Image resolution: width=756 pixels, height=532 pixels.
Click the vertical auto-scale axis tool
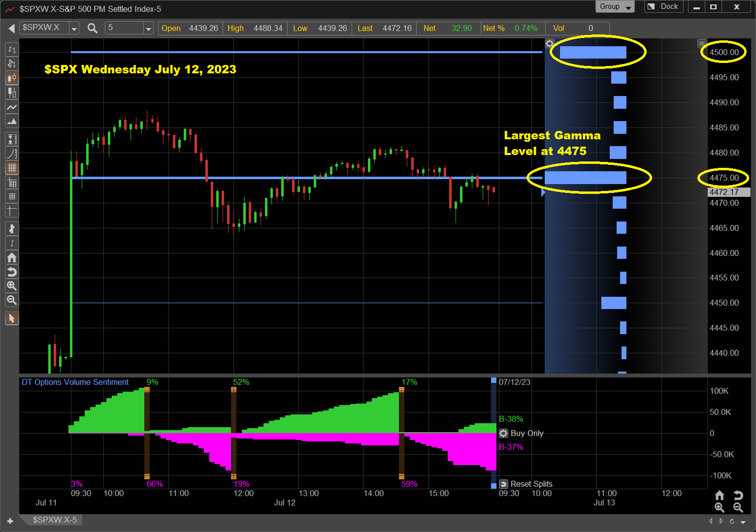pos(12,139)
